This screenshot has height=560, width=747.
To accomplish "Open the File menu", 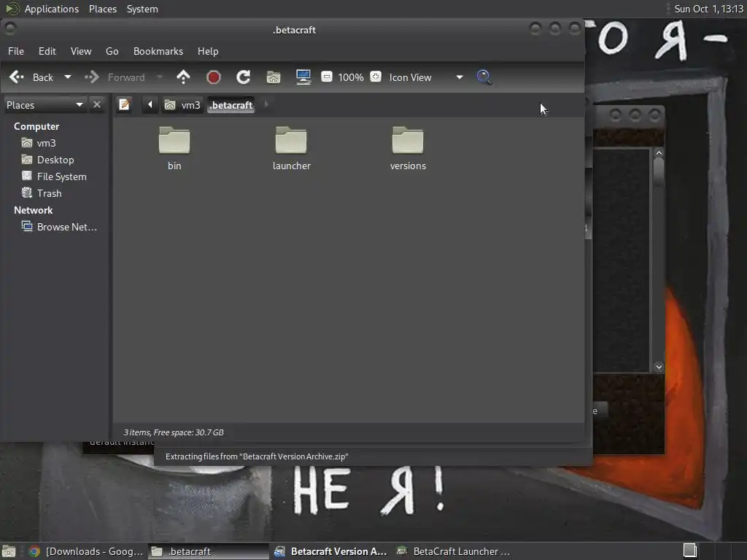I will [x=16, y=51].
